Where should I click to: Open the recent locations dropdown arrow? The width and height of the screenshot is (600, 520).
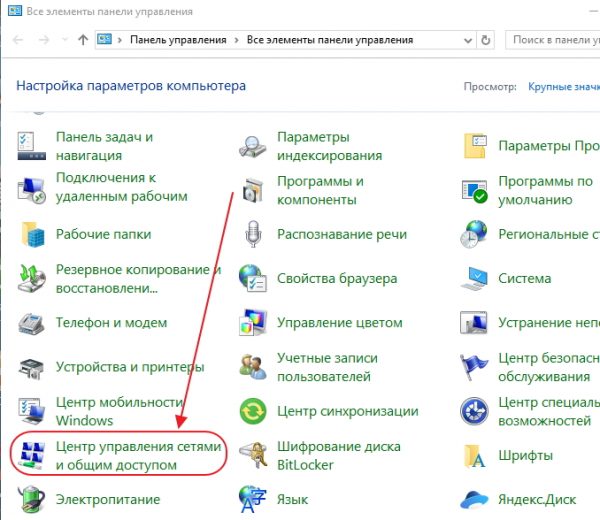tap(65, 39)
